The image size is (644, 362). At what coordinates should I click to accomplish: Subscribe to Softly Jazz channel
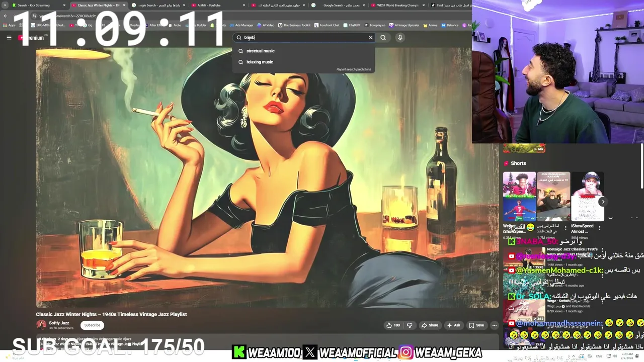92,325
